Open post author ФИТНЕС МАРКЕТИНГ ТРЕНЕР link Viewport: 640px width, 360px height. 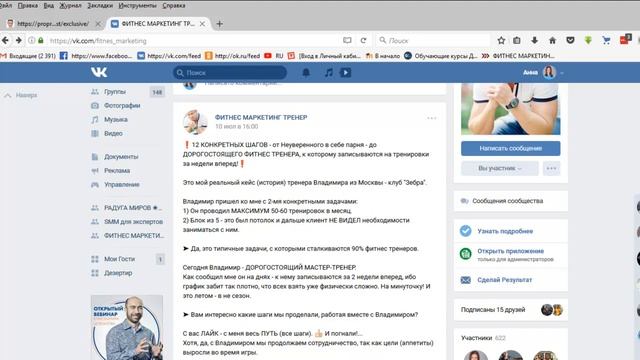(x=261, y=117)
